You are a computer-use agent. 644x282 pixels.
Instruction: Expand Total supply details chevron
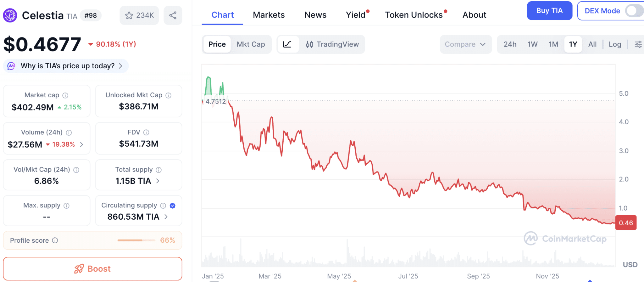coord(158,181)
